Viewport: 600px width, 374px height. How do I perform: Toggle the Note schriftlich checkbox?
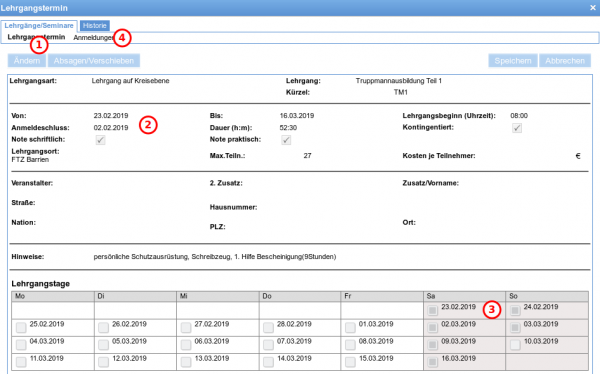coord(101,140)
